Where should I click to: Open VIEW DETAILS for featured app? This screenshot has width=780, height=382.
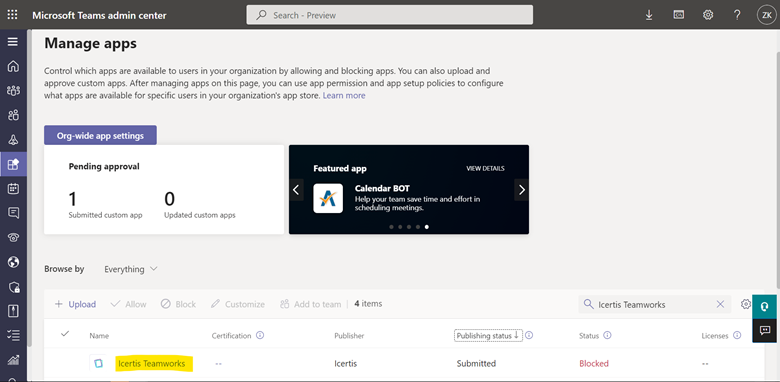coord(485,169)
